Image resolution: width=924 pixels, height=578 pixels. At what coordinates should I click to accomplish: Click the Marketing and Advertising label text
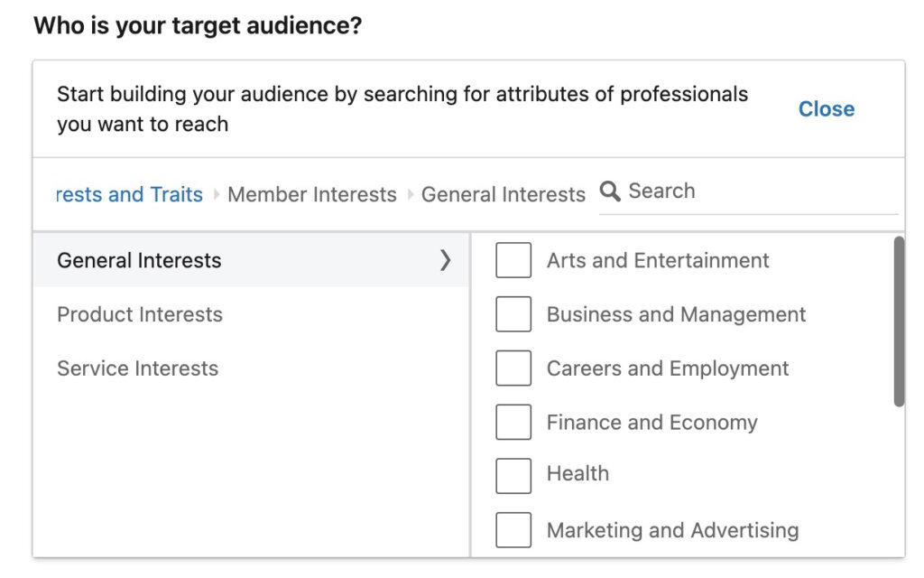672,530
